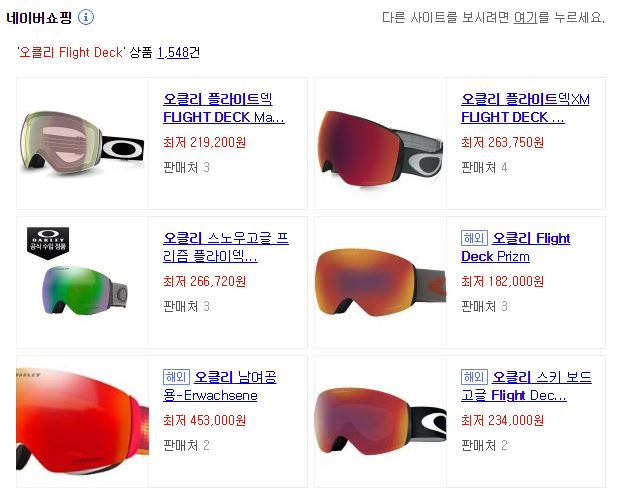The image size is (619, 498).
Task: Click the large red close-up goggle thumbnail
Action: point(82,421)
